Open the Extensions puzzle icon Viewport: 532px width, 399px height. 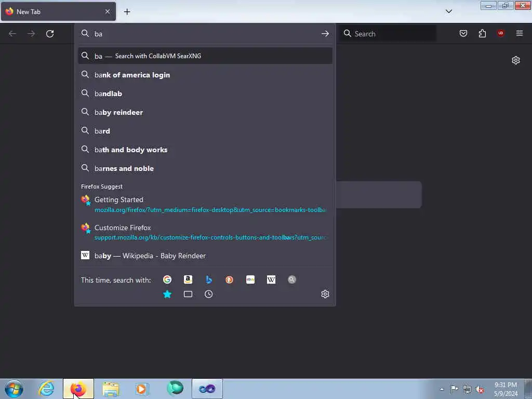point(482,33)
